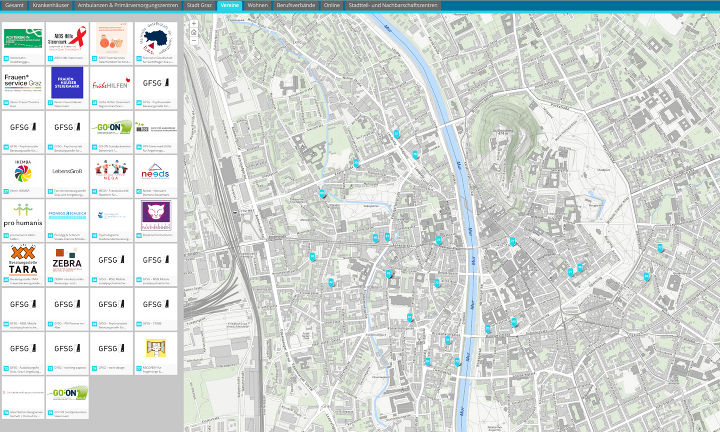Viewport: 720px width, 432px height.
Task: Open the card with the blue Styria map logo
Action: click(156, 43)
